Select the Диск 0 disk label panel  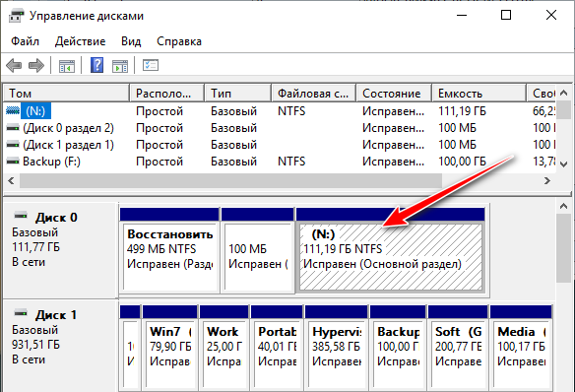[60, 249]
